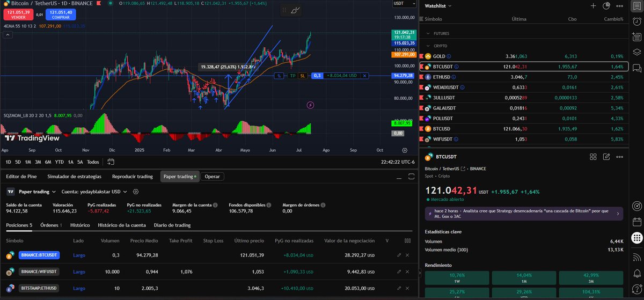The height and width of the screenshot is (300, 644).
Task: Open the Go to date calendar icon
Action: (x=111, y=162)
